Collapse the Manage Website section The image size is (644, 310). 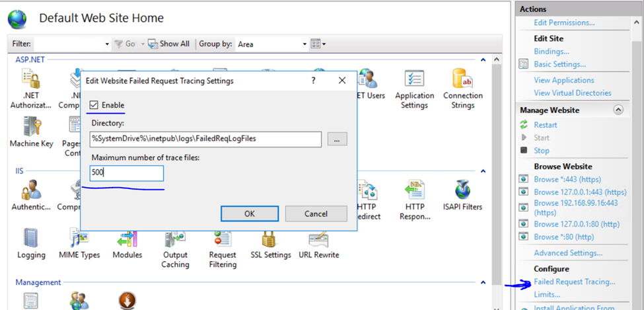pos(618,110)
